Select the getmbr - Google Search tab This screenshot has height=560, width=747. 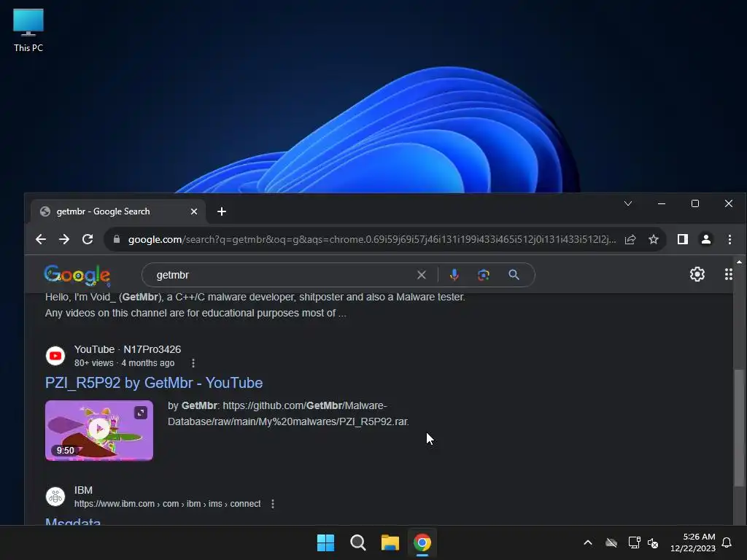click(x=118, y=211)
